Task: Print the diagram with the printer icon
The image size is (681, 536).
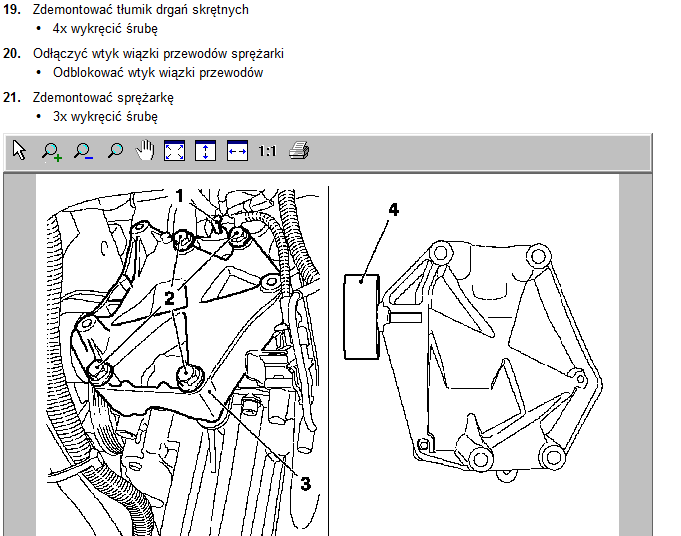Action: click(x=299, y=151)
